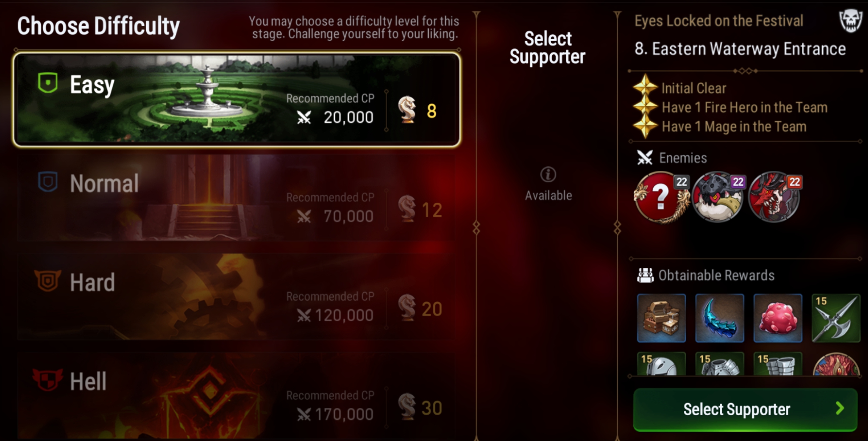Pick the Hard difficulty level

click(237, 297)
